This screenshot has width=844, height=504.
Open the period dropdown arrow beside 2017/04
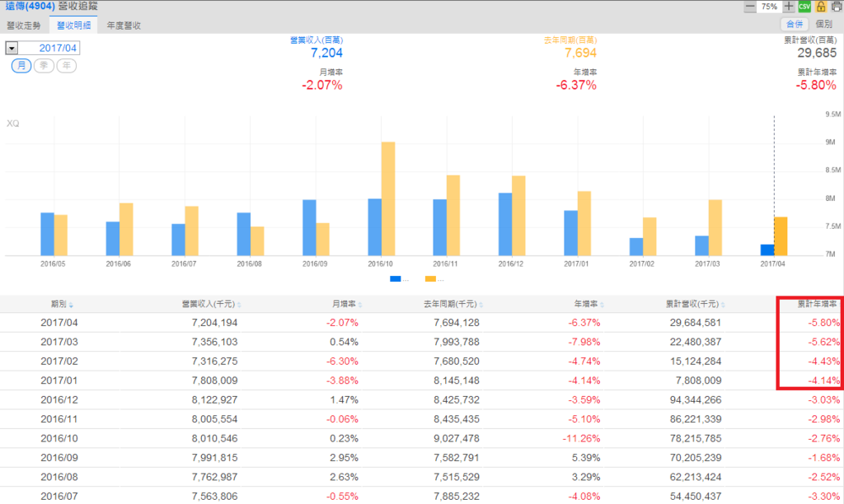pyautogui.click(x=12, y=48)
